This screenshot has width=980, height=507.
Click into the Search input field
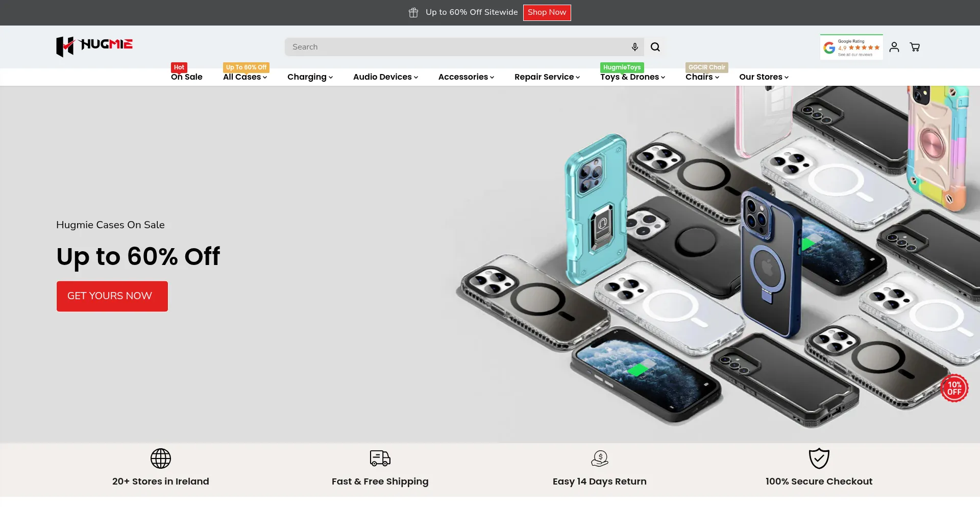pyautogui.click(x=457, y=47)
